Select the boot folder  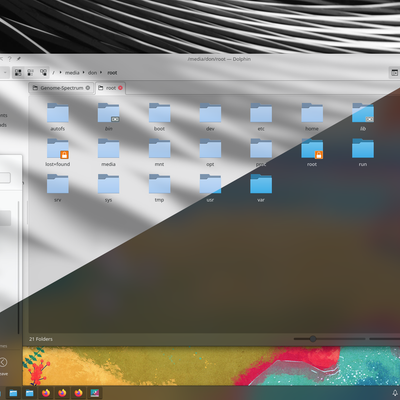159,117
